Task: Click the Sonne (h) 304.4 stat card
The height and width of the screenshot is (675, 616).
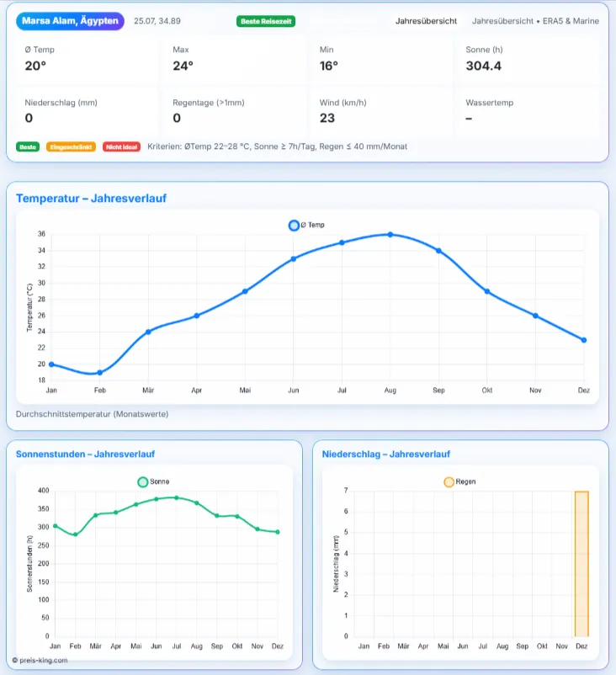Action: [528, 59]
